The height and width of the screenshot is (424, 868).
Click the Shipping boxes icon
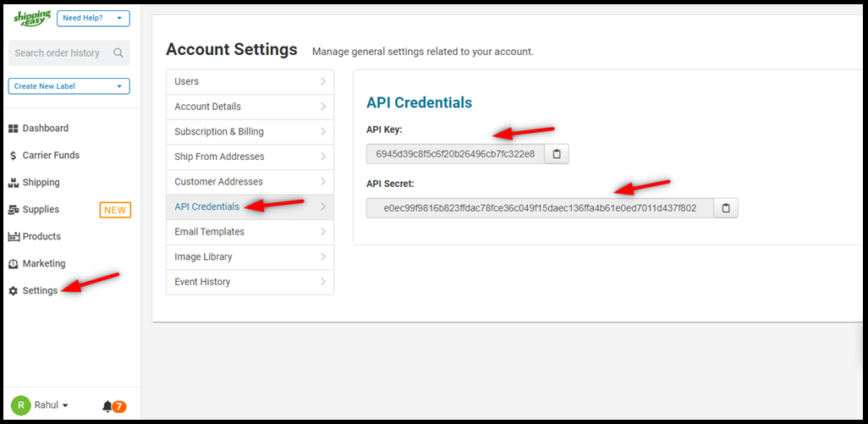point(14,182)
